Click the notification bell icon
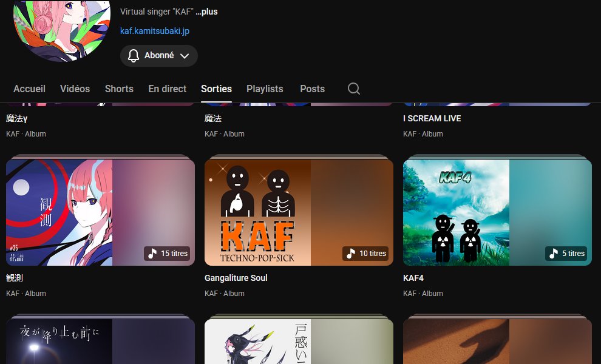 click(x=134, y=56)
